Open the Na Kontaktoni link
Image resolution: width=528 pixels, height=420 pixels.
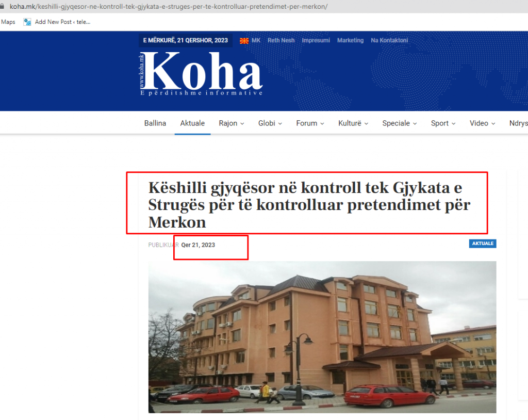[389, 40]
